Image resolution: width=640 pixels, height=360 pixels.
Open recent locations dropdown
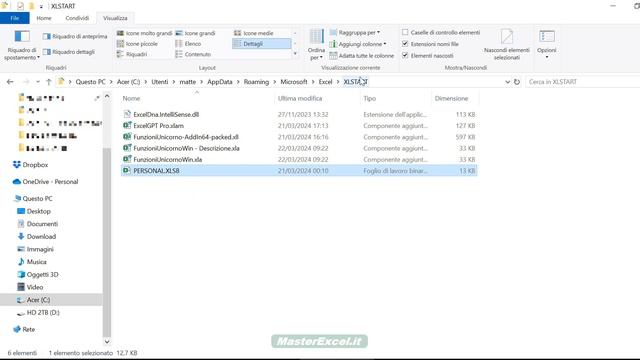tap(38, 82)
